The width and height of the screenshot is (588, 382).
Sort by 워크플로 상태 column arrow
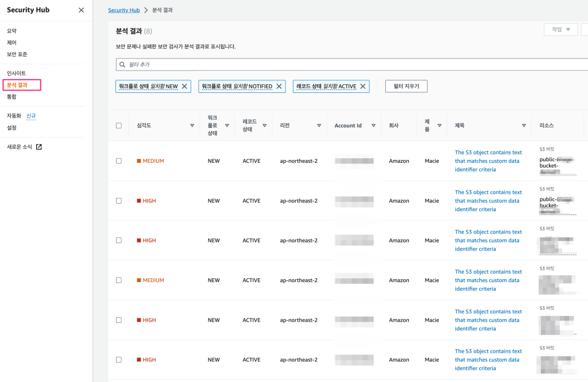[x=227, y=126]
